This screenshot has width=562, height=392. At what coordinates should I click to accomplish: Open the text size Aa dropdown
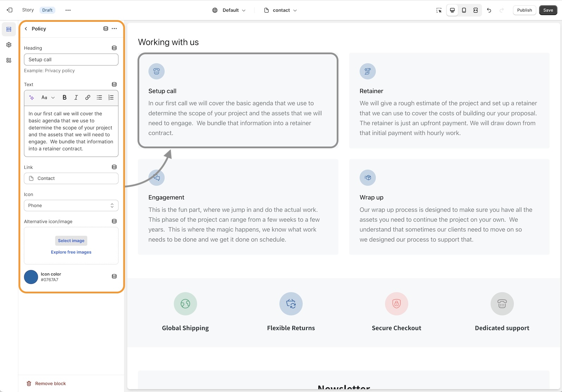click(48, 98)
